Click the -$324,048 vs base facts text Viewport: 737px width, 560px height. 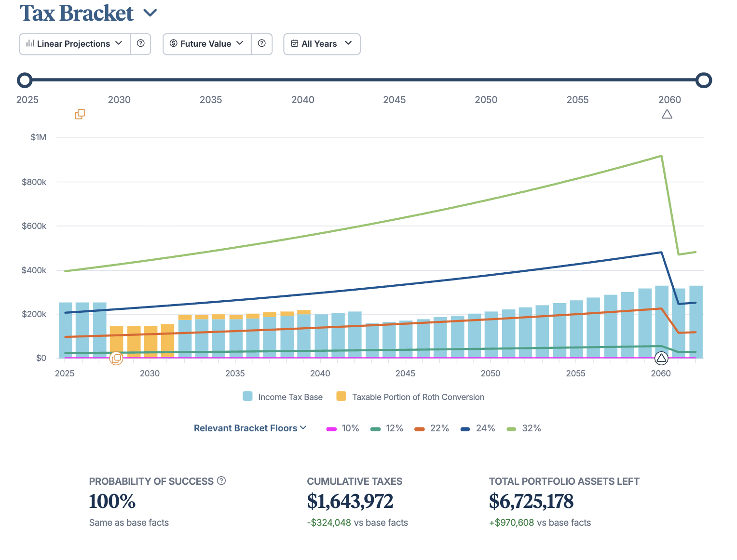(357, 522)
